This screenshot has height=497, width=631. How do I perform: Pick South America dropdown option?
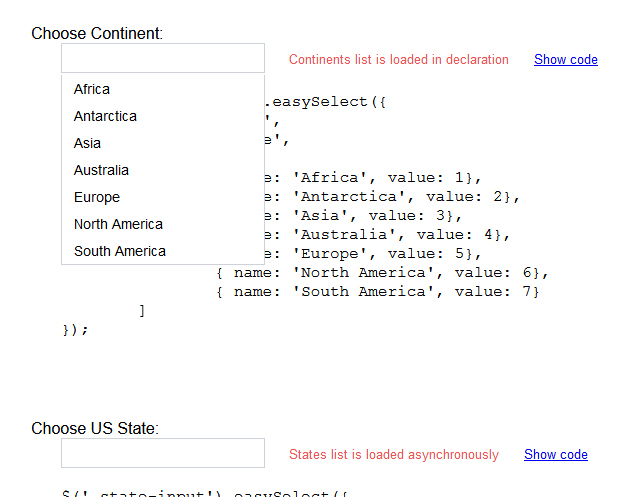(x=119, y=251)
